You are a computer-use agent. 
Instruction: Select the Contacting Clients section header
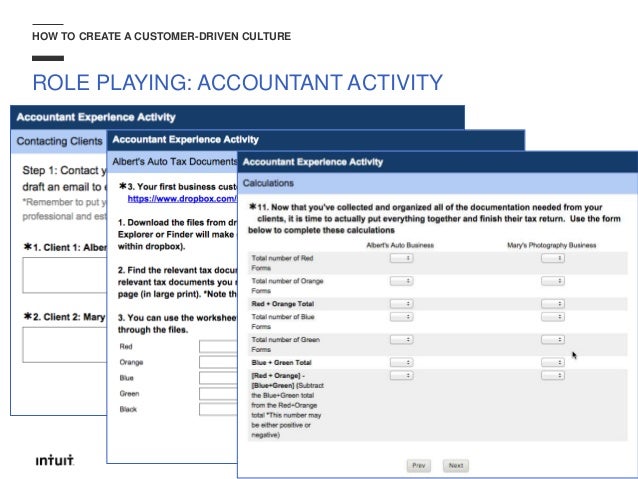(59, 141)
